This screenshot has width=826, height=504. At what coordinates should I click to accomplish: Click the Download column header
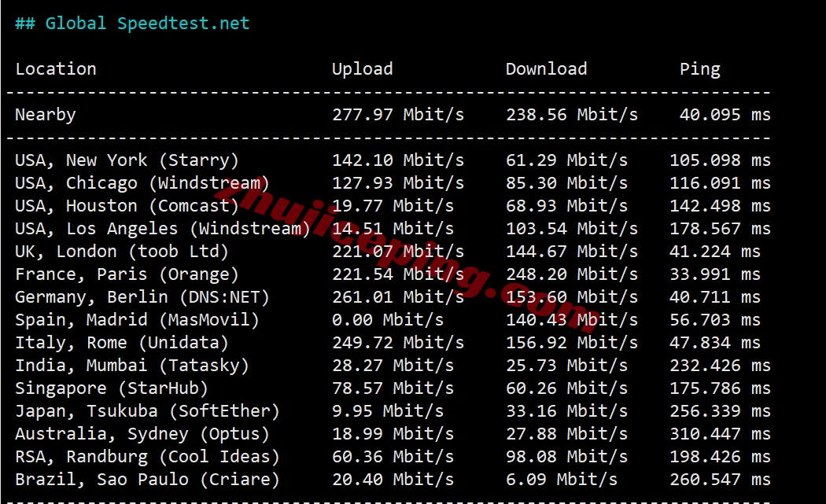(546, 69)
